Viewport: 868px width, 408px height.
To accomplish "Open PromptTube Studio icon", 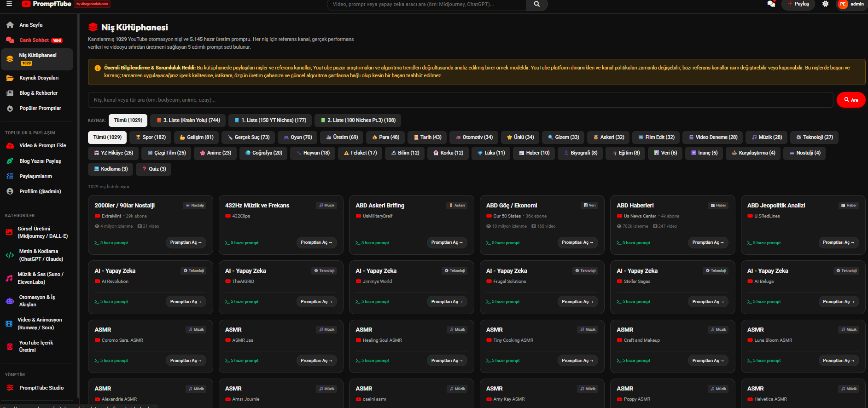I will [x=10, y=388].
